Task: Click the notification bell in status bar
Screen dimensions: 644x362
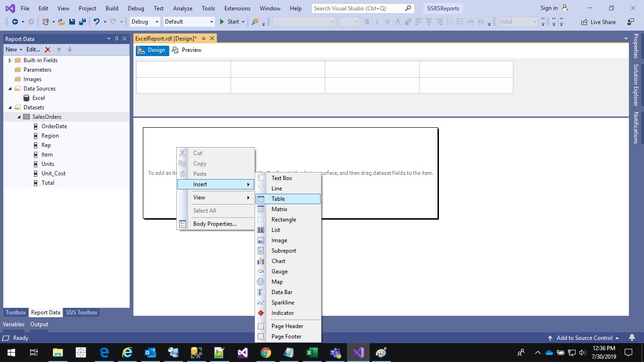Action: click(632, 338)
